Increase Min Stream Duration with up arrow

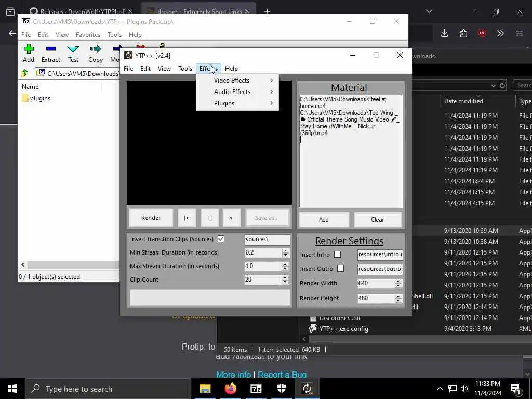(x=285, y=250)
